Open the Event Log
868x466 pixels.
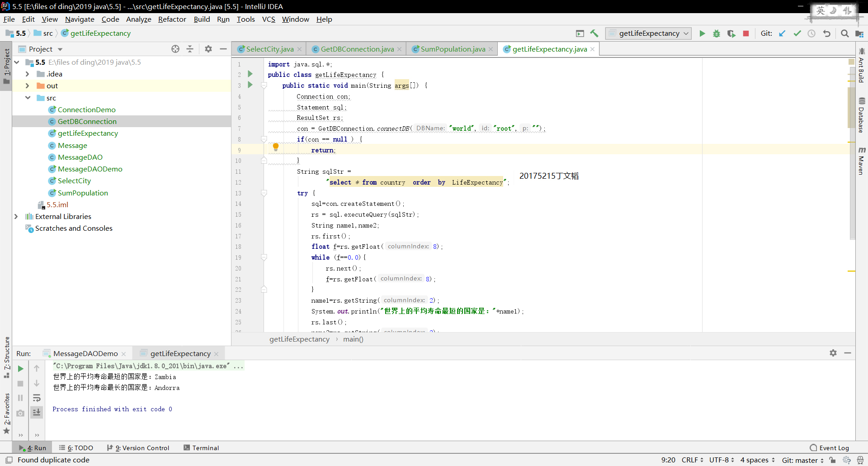[x=830, y=448]
